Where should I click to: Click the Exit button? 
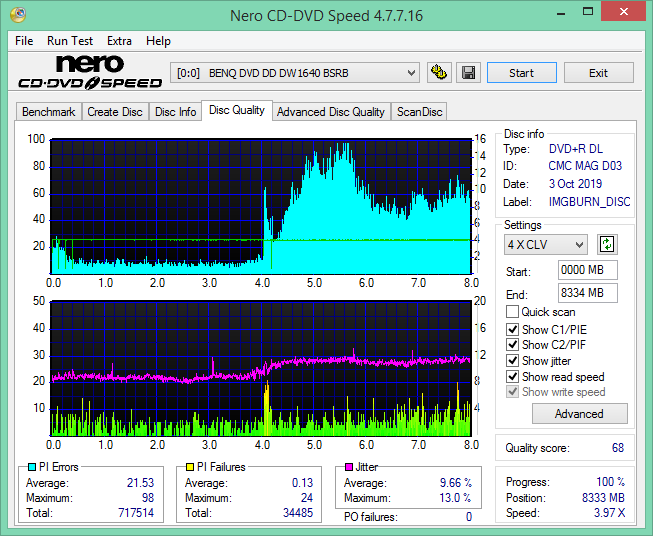coord(598,73)
